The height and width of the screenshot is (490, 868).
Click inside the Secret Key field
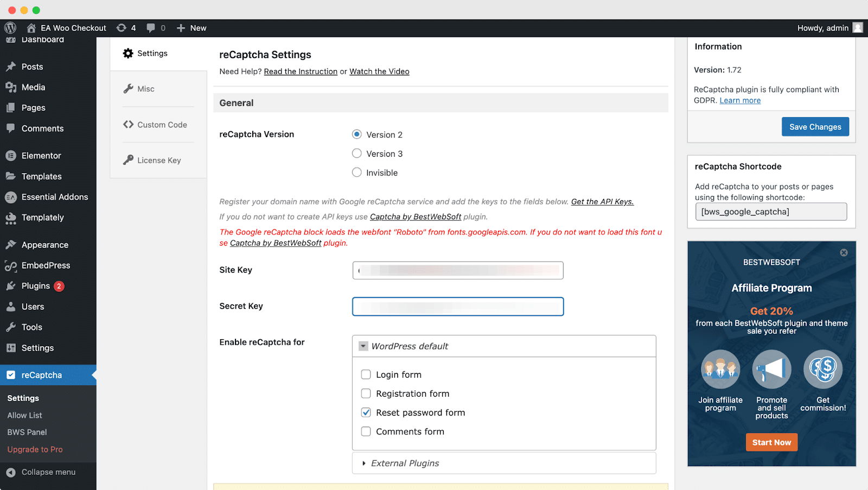click(457, 306)
